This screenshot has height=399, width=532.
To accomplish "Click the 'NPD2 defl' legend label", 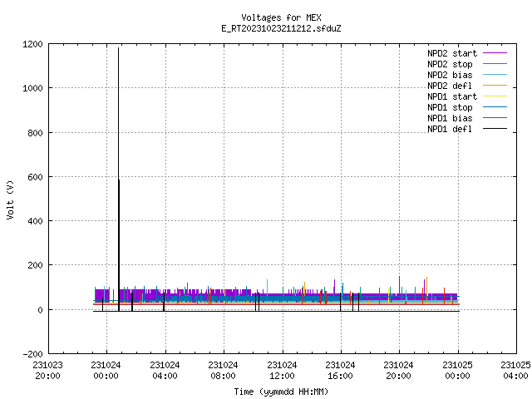I will click(450, 86).
